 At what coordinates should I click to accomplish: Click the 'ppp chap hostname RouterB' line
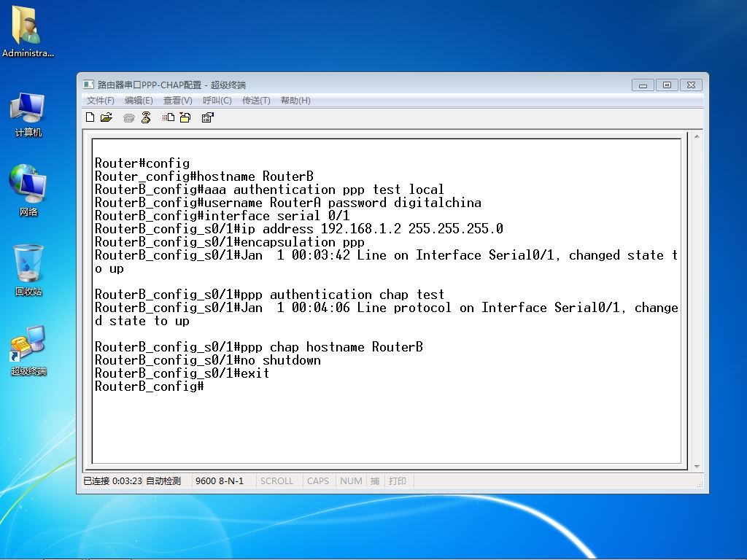click(259, 346)
